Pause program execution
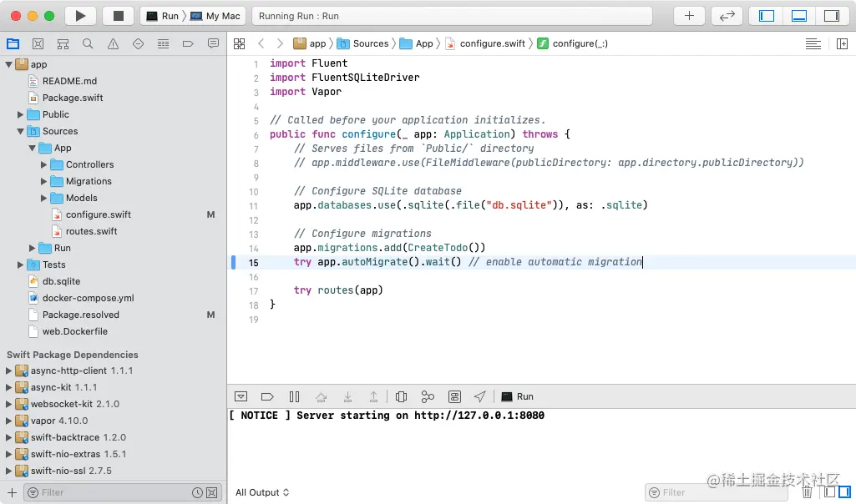Image resolution: width=856 pixels, height=504 pixels. (294, 396)
